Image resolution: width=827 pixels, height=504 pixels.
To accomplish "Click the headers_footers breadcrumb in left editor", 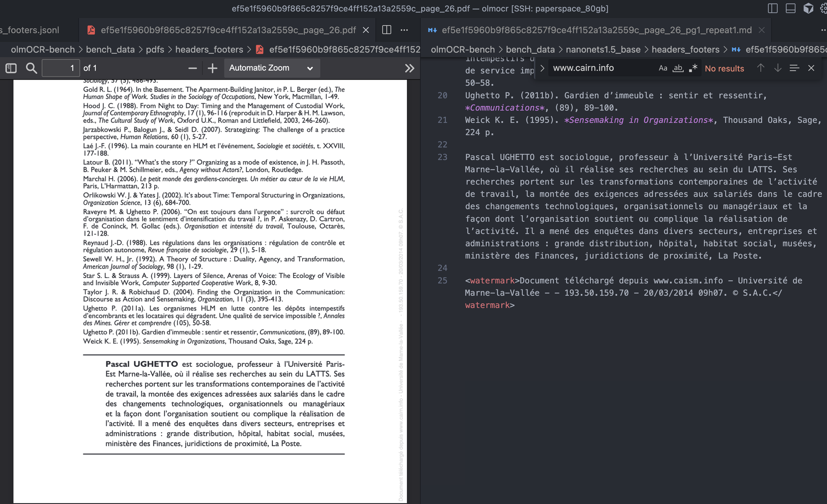I will point(209,50).
